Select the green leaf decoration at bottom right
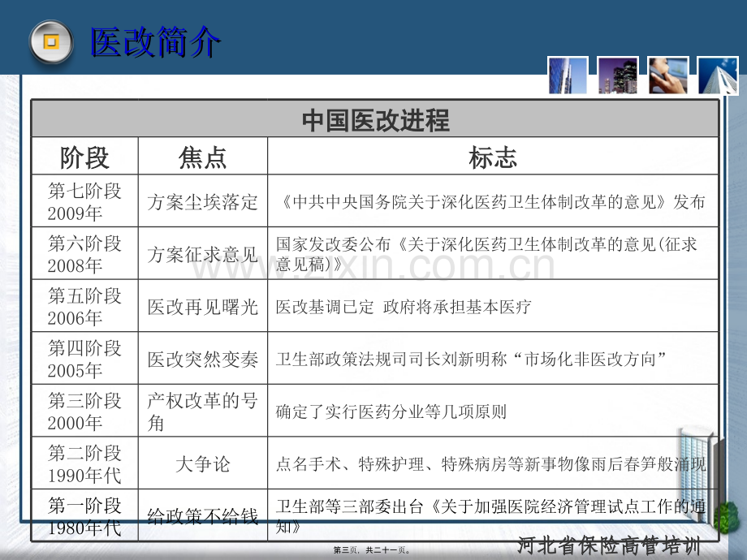The height and width of the screenshot is (560, 747). (x=725, y=513)
